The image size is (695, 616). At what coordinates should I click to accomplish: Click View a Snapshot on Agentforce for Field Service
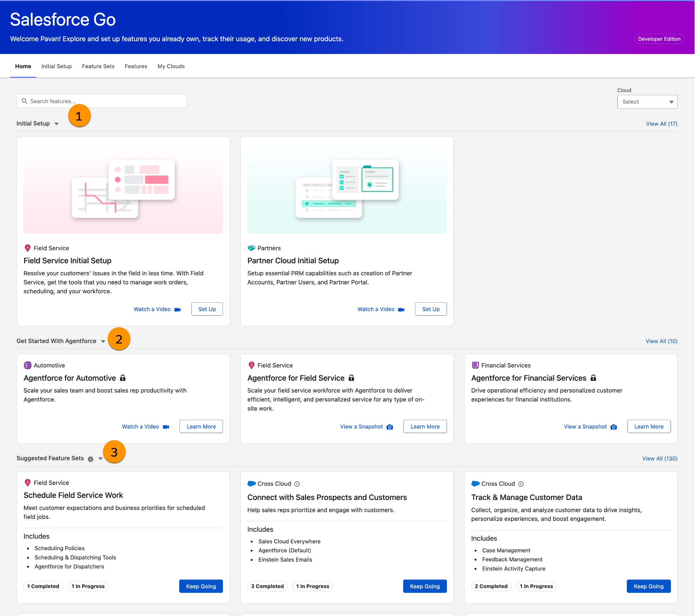click(x=361, y=427)
